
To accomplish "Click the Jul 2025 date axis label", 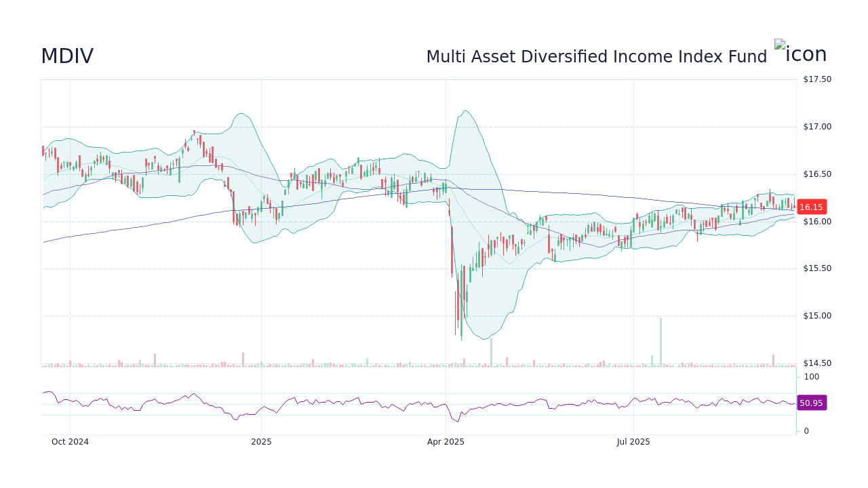I will coord(633,442).
